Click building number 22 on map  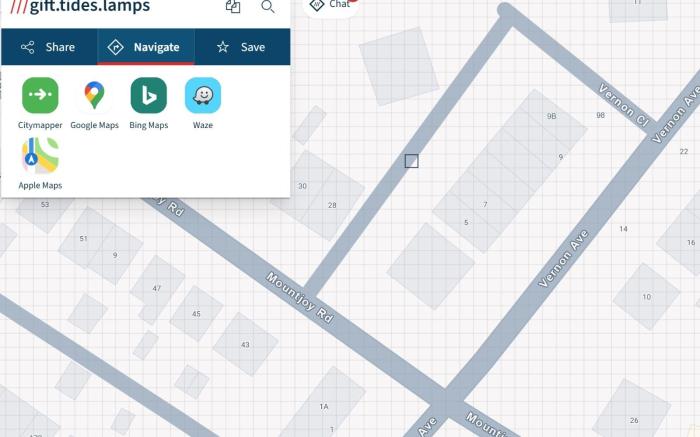coord(684,152)
